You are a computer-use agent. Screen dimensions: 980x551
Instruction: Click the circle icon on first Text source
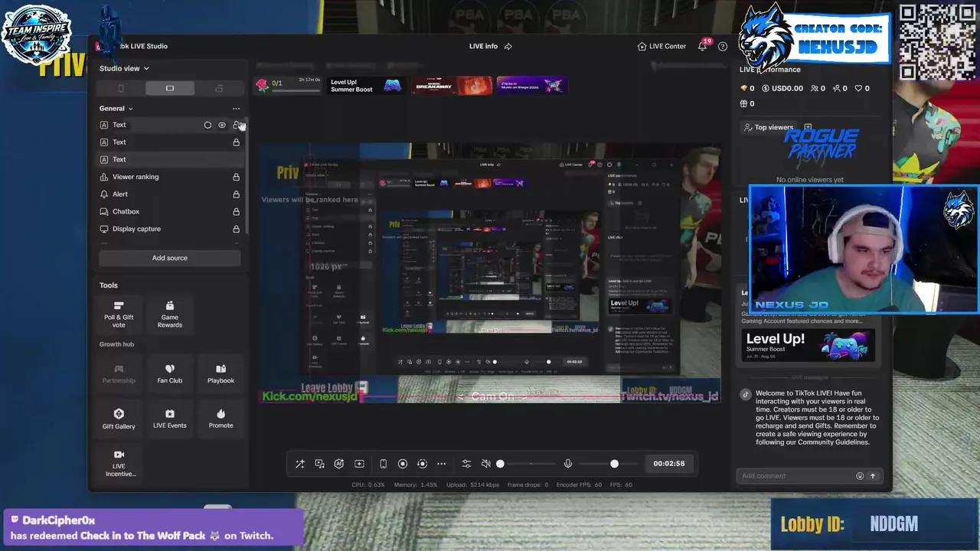207,125
